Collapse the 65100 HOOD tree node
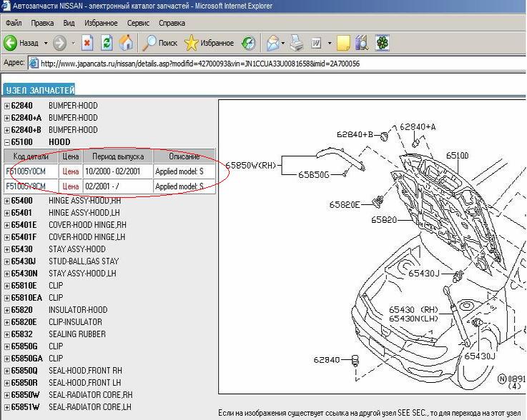Image resolution: width=527 pixels, height=420 pixels. pyautogui.click(x=7, y=142)
